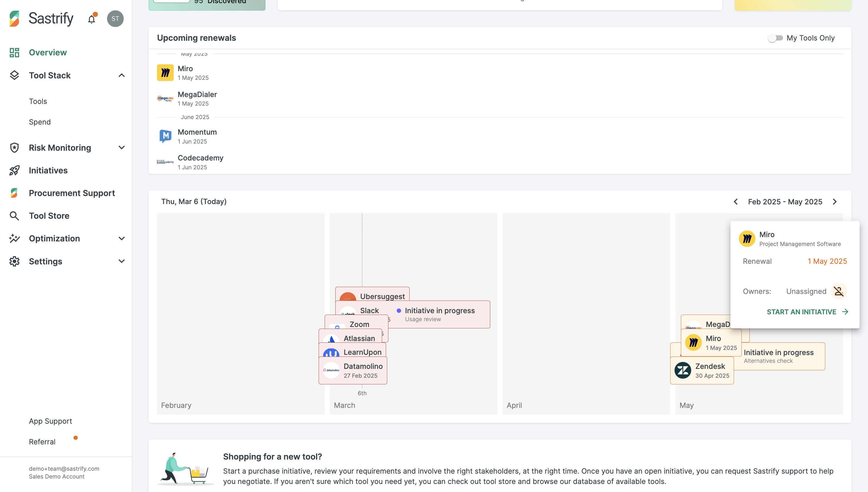Open the notifications bell

92,19
